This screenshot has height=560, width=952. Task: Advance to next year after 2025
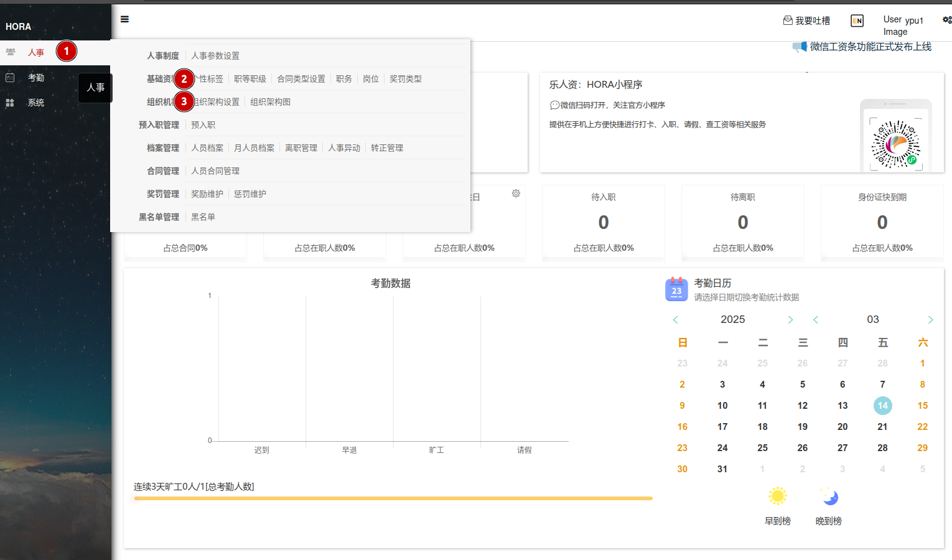[x=790, y=320]
